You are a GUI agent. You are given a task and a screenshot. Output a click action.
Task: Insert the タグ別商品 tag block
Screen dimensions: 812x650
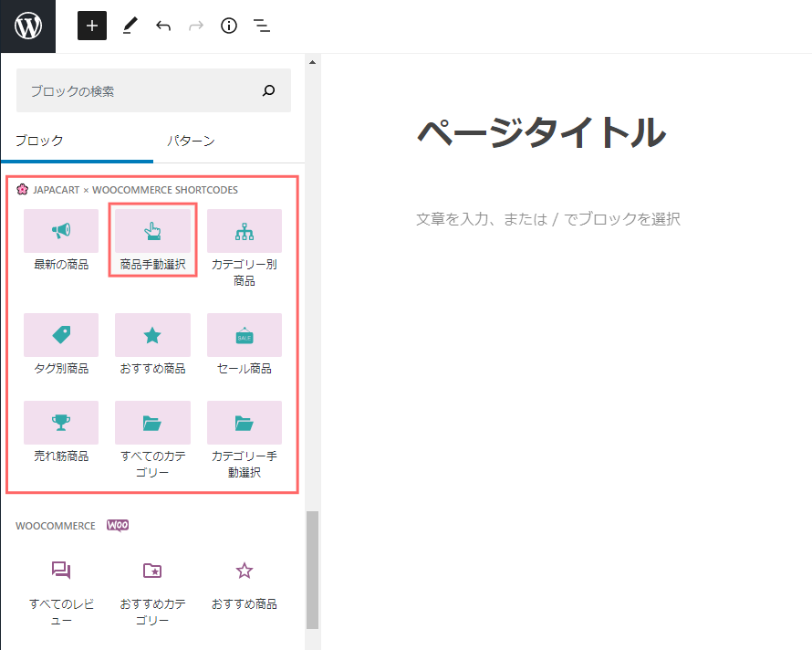(x=61, y=344)
